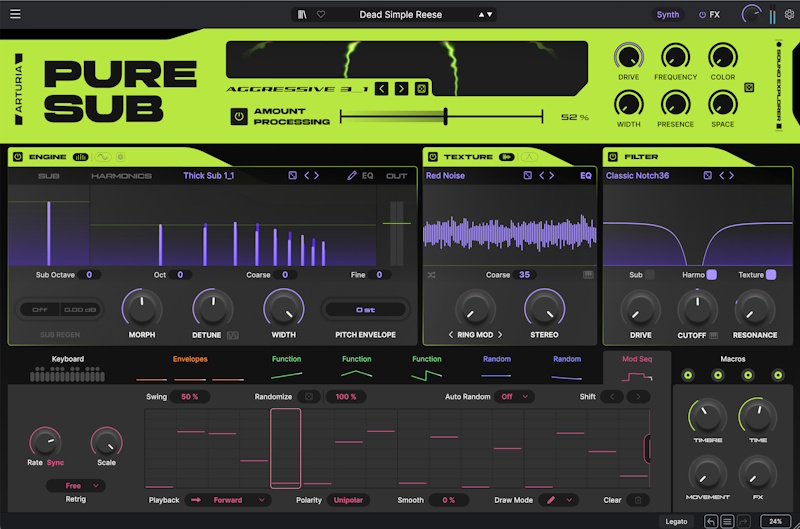Image resolution: width=800 pixels, height=529 pixels.
Task: Switch to the Envelopes modulation tab
Action: [190, 359]
